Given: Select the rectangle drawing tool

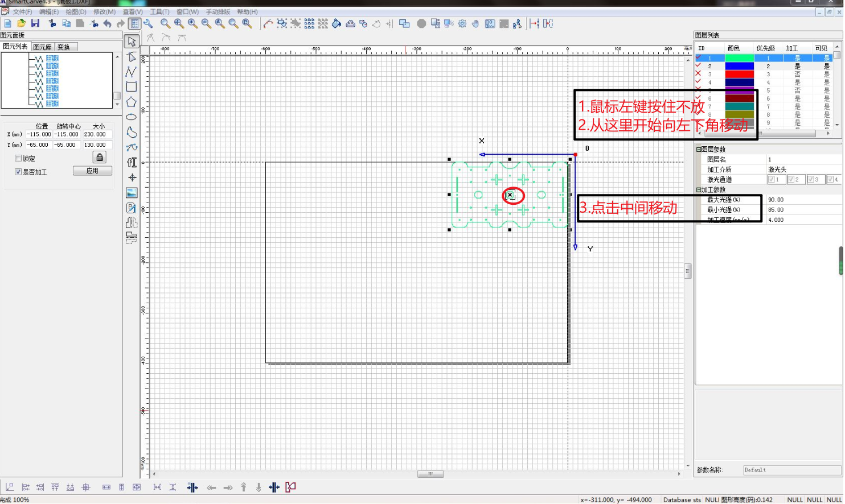Looking at the screenshot, I should pyautogui.click(x=132, y=87).
